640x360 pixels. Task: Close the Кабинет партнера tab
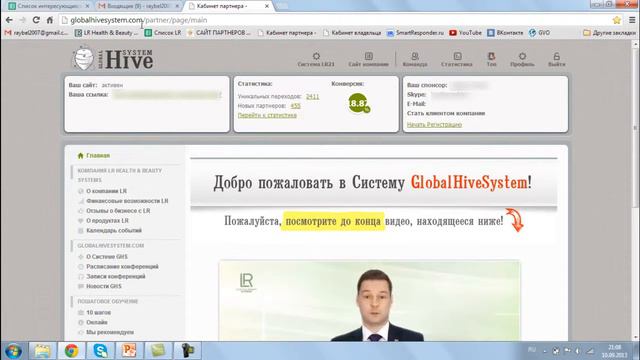267,6
